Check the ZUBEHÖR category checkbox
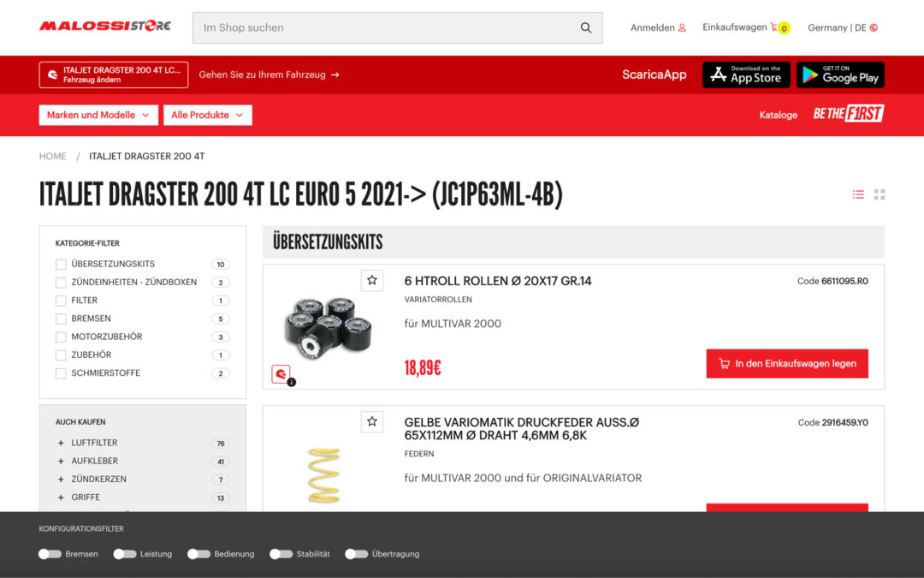The width and height of the screenshot is (924, 578). (61, 355)
